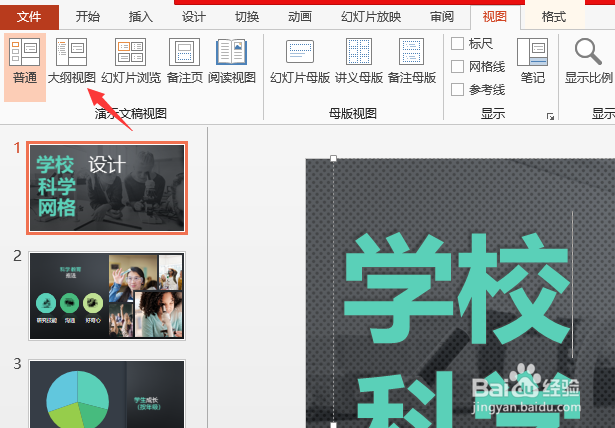Select the 视图 ribbon tab
The width and height of the screenshot is (615, 428).
point(495,17)
